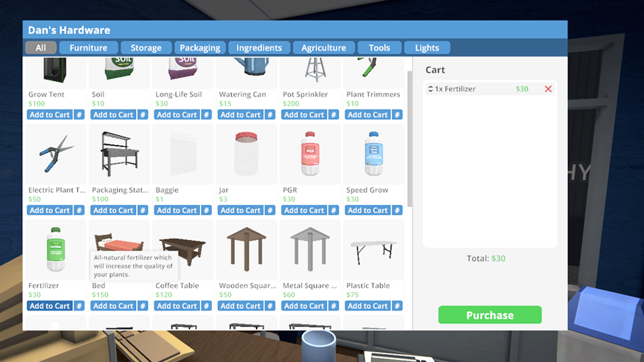Add Bed to cart
The height and width of the screenshot is (362, 644).
[113, 306]
